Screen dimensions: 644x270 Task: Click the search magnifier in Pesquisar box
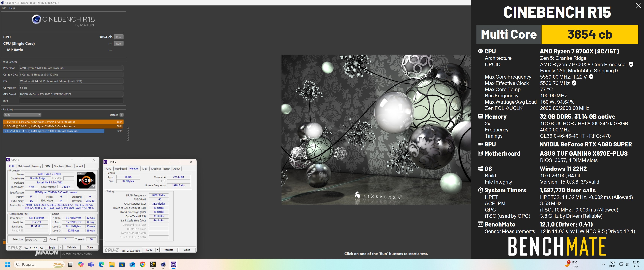[18, 265]
